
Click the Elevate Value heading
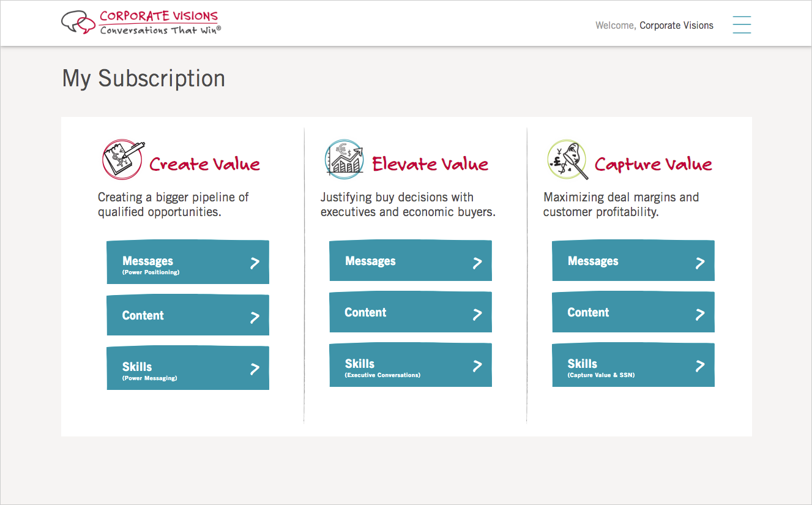(x=430, y=164)
